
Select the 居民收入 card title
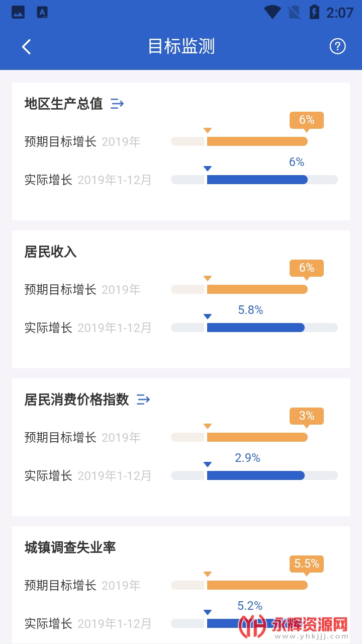[x=50, y=252]
